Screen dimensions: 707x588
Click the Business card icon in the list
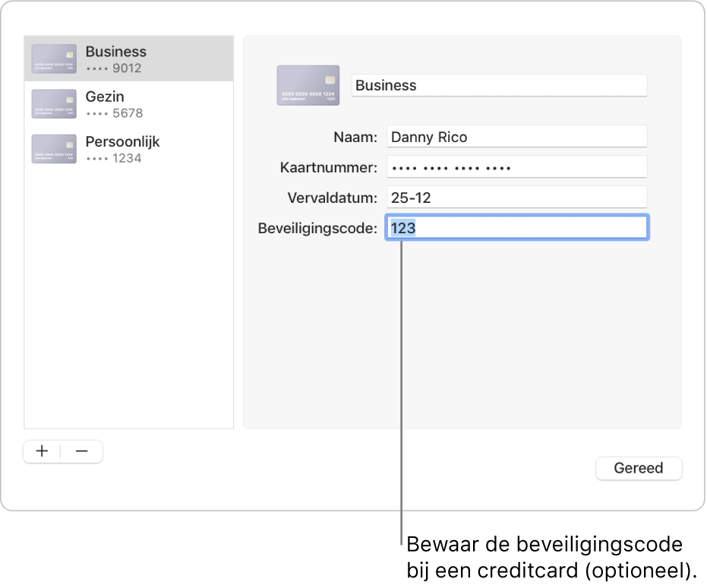pos(54,59)
